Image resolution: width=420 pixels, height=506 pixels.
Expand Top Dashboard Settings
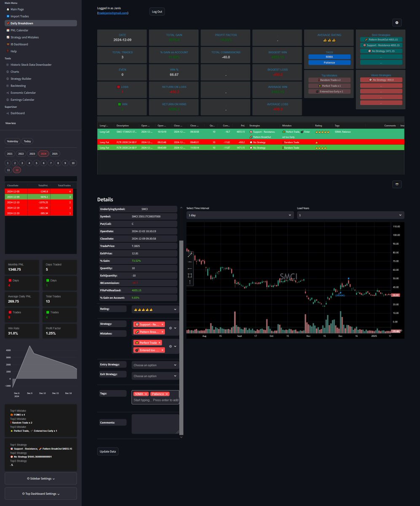tap(41, 494)
